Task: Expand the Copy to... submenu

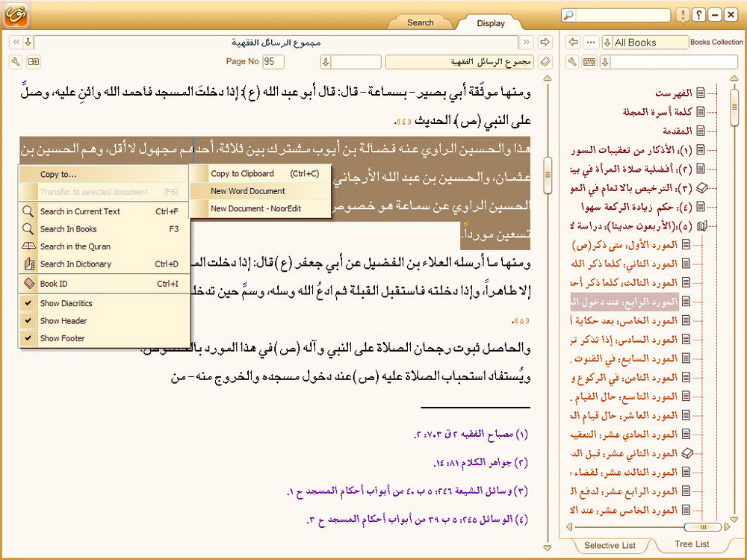Action: (x=104, y=174)
